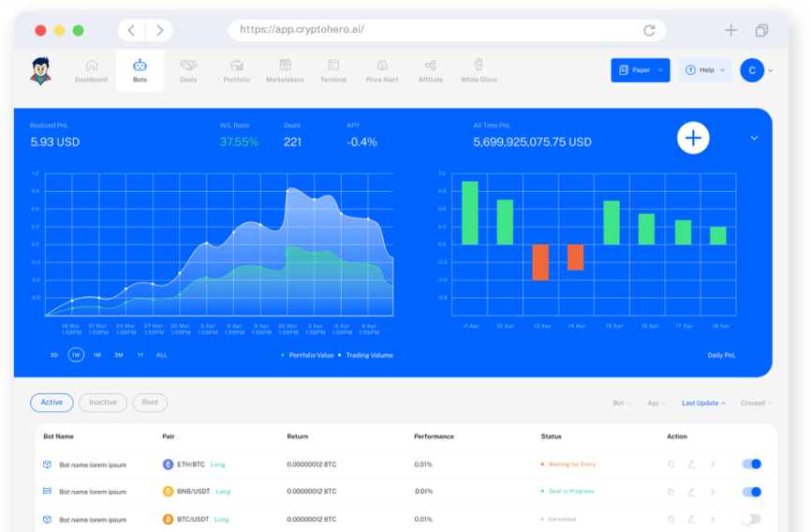Screen dimensions: 811x532
Task: Edit the BTC/USDT bot
Action: tap(691, 519)
